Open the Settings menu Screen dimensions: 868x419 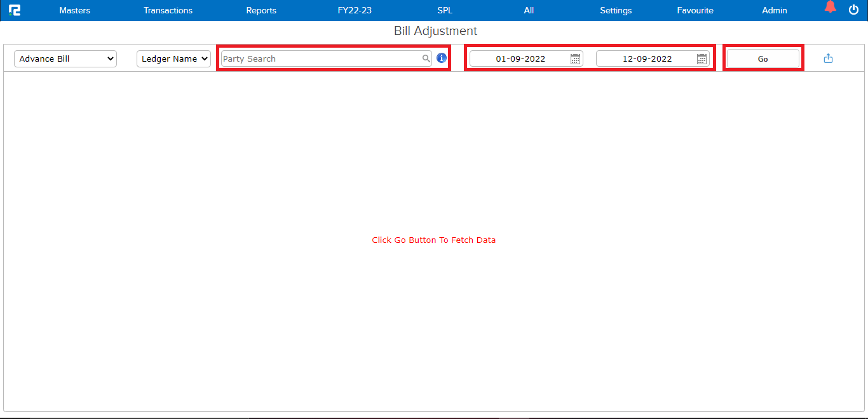click(616, 10)
